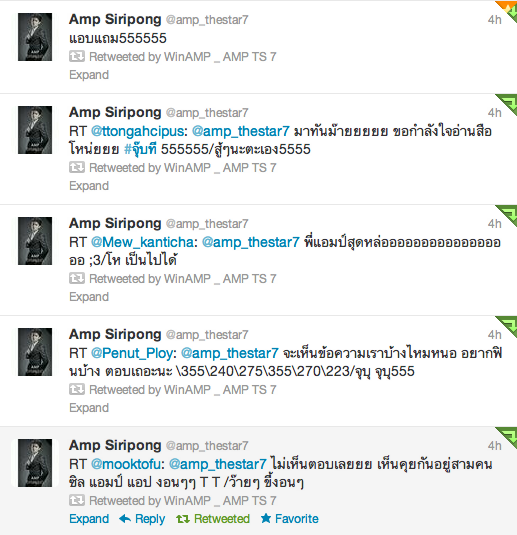Expand the tweet mentioning @ttongahcipus
Image resolution: width=517 pixels, height=535 pixels.
tap(89, 186)
